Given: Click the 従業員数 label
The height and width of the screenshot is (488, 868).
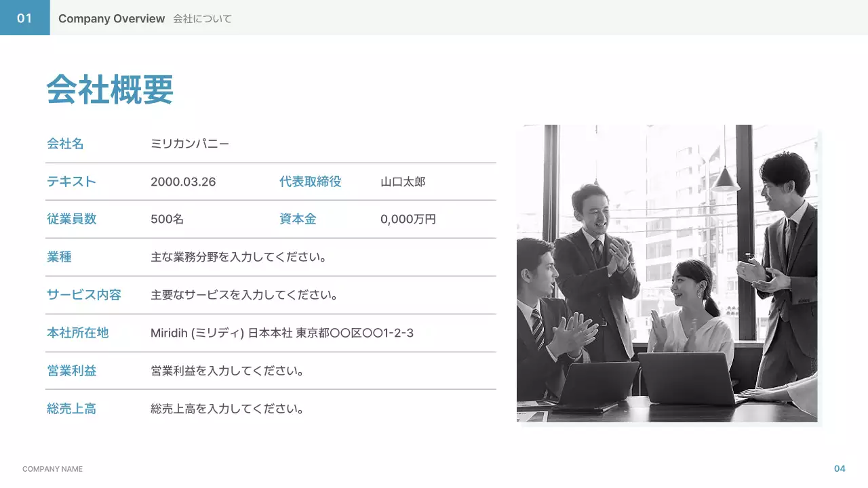Looking at the screenshot, I should (70, 219).
